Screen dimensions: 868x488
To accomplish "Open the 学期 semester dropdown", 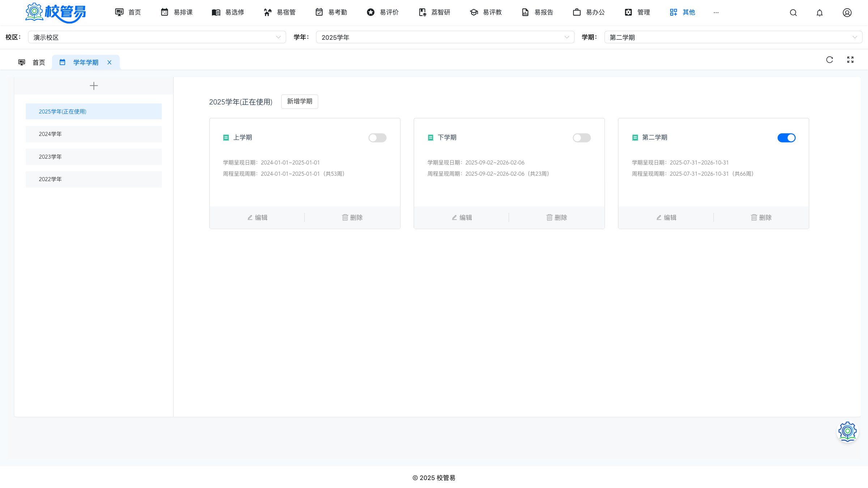I will coord(733,37).
